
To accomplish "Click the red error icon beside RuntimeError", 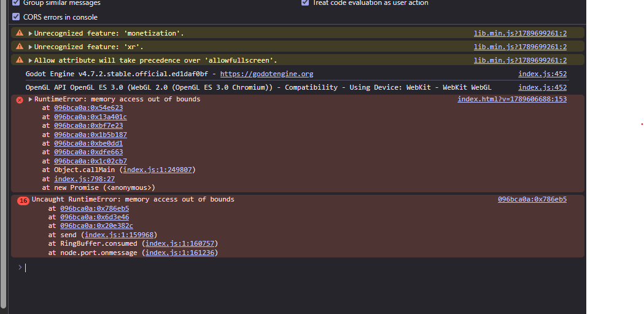I will [19, 100].
